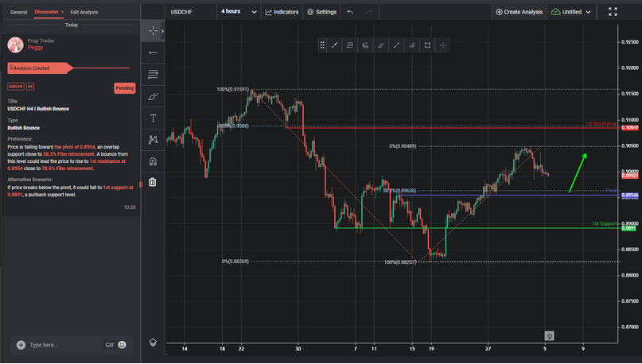Screen dimensions: 642x364
Task: Toggle the magnet snap tool
Action: click(153, 161)
